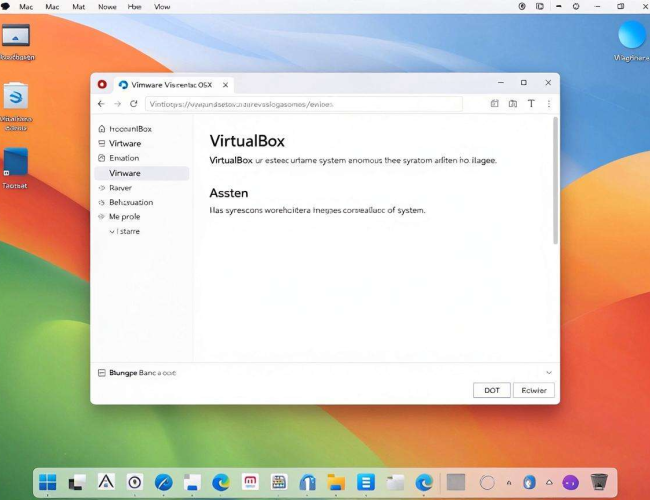Open the three-dot browser menu
The width and height of the screenshot is (650, 500).
pos(549,104)
